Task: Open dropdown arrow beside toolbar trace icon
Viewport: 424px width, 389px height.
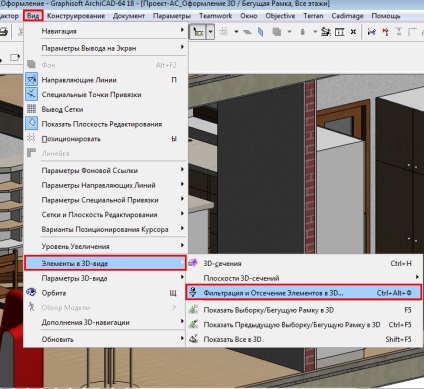Action: click(211, 32)
